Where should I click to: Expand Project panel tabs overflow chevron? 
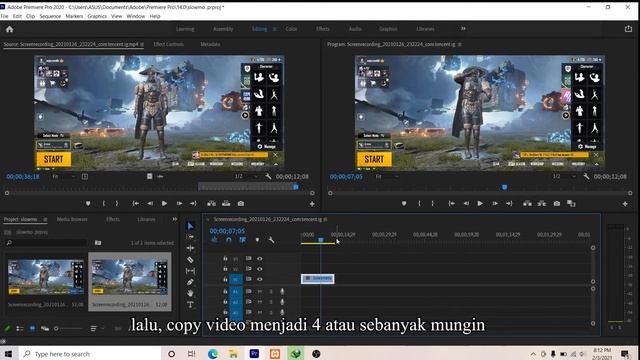tap(175, 219)
